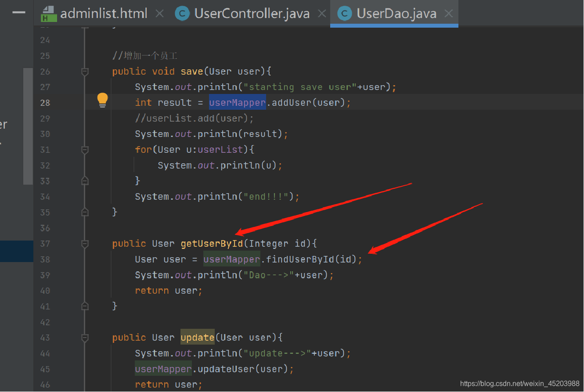Click the save method end fold marker at line 35
584x392 pixels.
click(85, 212)
